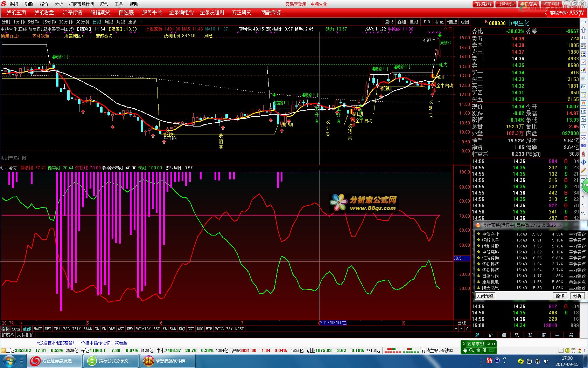Click the back arrow icon in right sidebar
This screenshot has width=588, height=368.
(583, 22)
